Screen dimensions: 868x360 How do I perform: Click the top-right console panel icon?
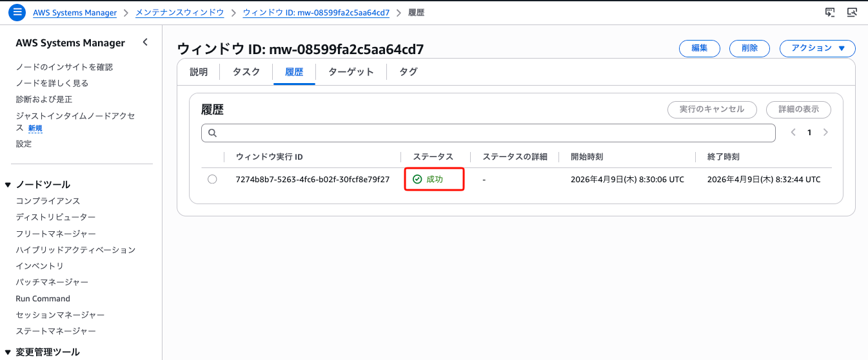[x=852, y=12]
